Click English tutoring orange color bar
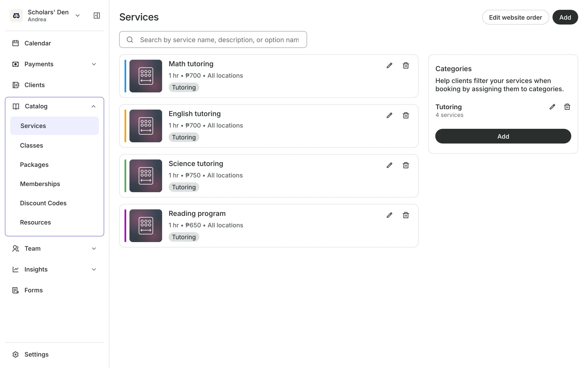Image resolution: width=588 pixels, height=368 pixels. coord(125,126)
